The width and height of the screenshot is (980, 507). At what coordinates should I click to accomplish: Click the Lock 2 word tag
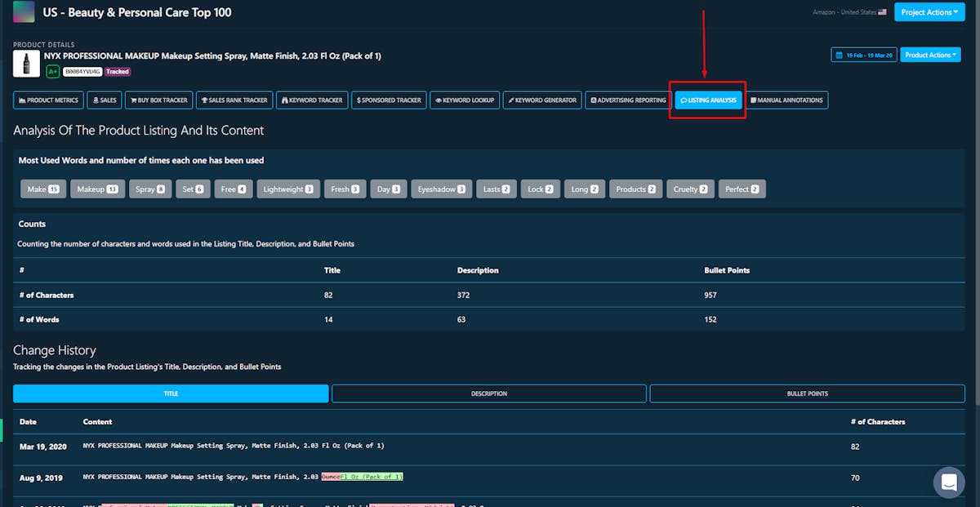tap(541, 189)
